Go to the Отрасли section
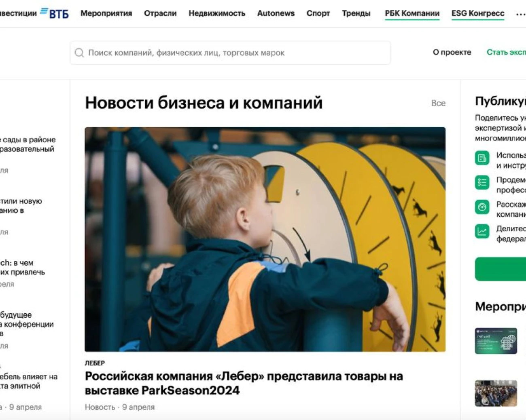This screenshot has height=420, width=526. click(x=160, y=13)
